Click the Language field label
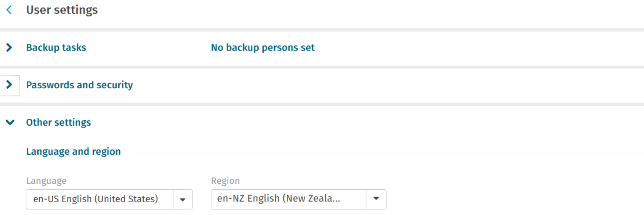644x215 pixels. [46, 181]
